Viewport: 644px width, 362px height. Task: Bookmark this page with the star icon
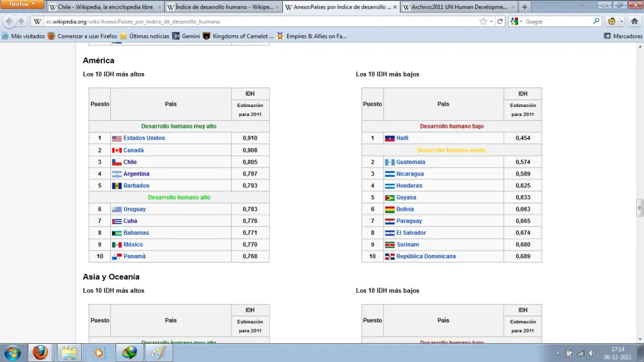pos(483,21)
